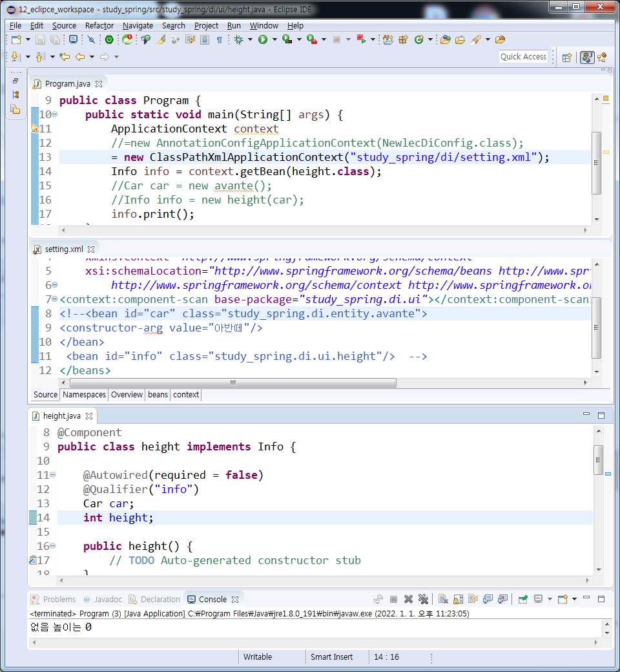Click the Back navigation arrow

[x=79, y=57]
